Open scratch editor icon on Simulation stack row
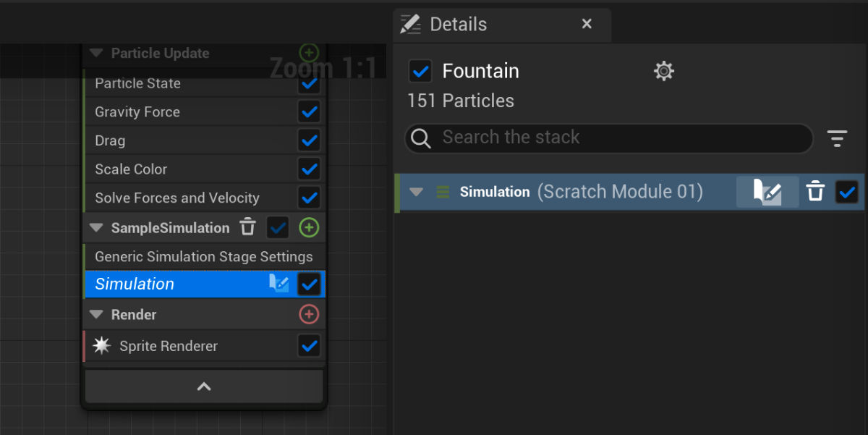 click(x=278, y=284)
